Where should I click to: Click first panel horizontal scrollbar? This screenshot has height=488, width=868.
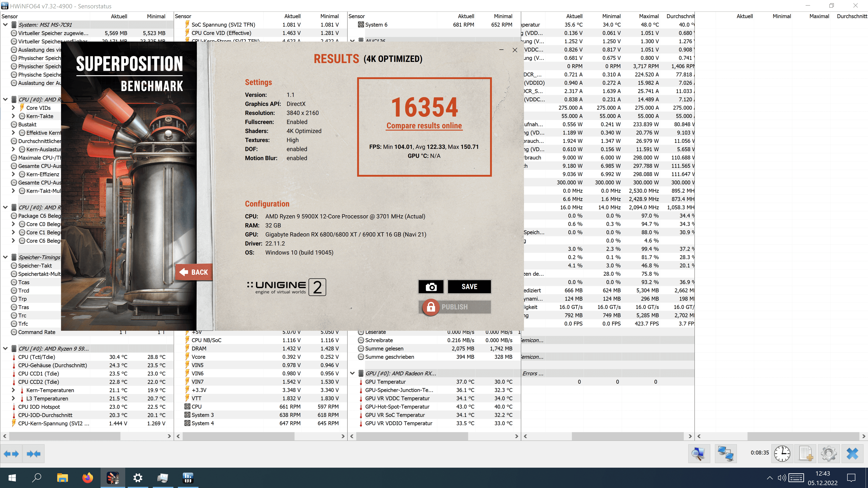click(x=87, y=436)
